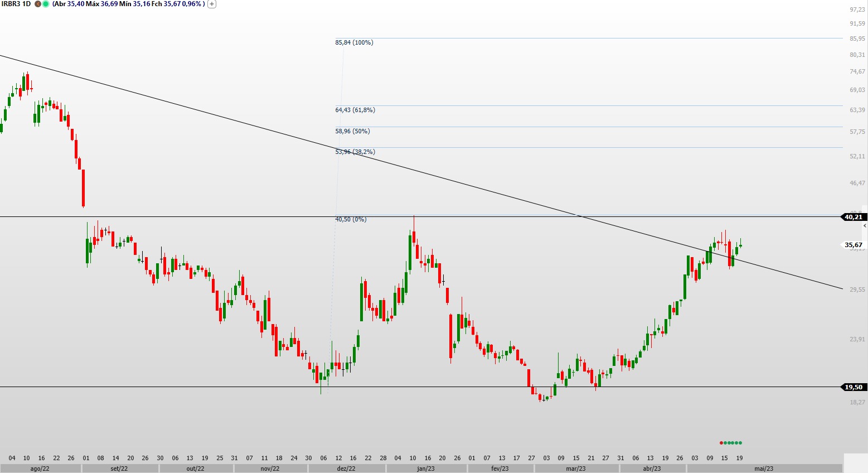Click the IRBR3 1D ticker label
This screenshot has width=868, height=473.
coord(16,4)
